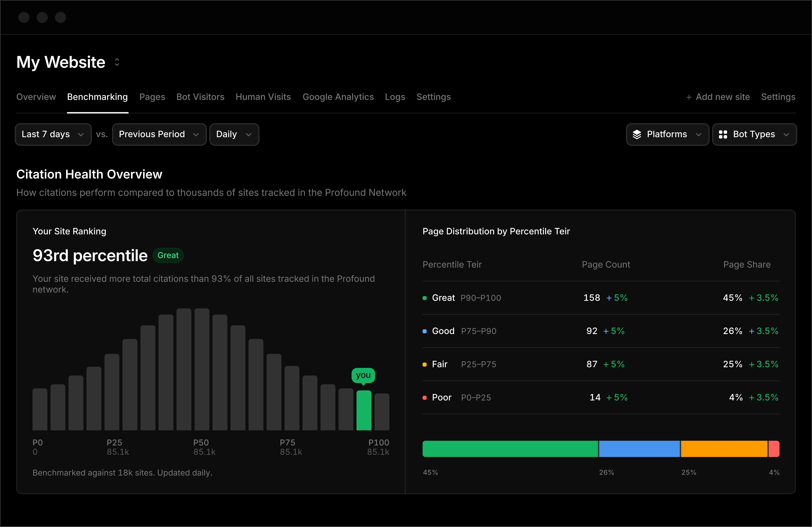This screenshot has width=812, height=527.
Task: Select the Fair P25–P75 row
Action: pos(601,364)
